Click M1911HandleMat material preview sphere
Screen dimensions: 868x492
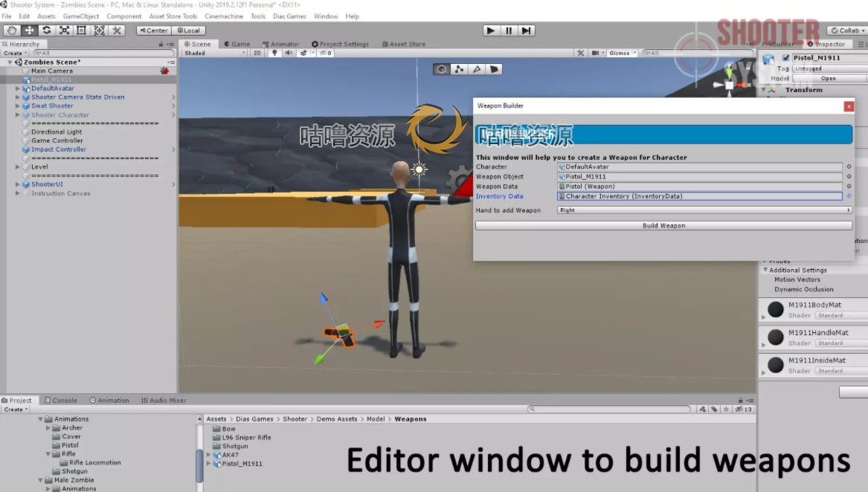(x=776, y=337)
